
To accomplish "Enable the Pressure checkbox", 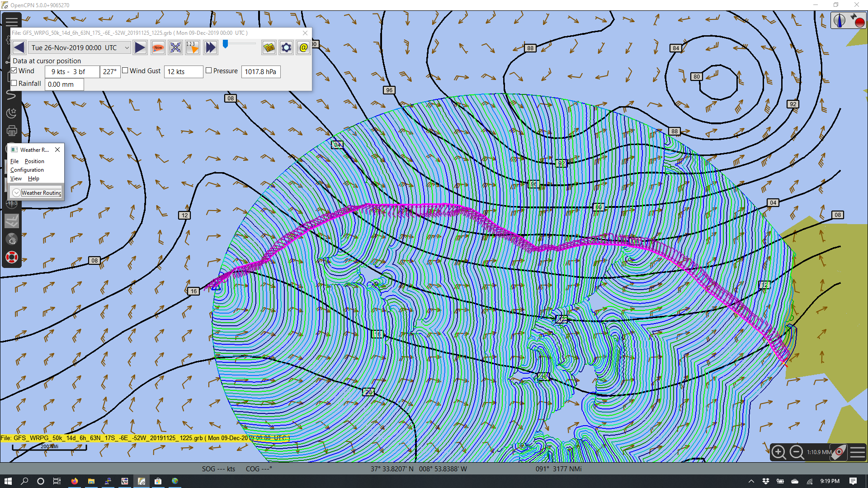I will coord(209,70).
